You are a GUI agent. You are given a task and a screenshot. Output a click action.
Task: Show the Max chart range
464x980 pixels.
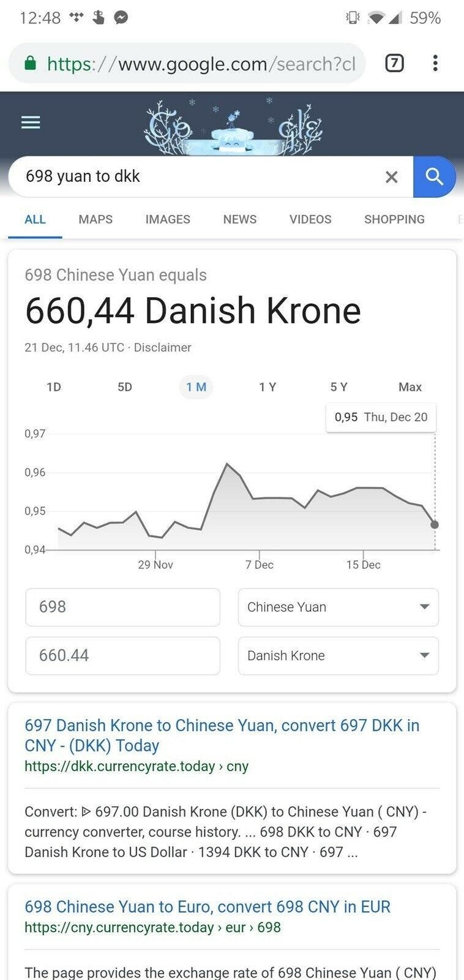(410, 387)
